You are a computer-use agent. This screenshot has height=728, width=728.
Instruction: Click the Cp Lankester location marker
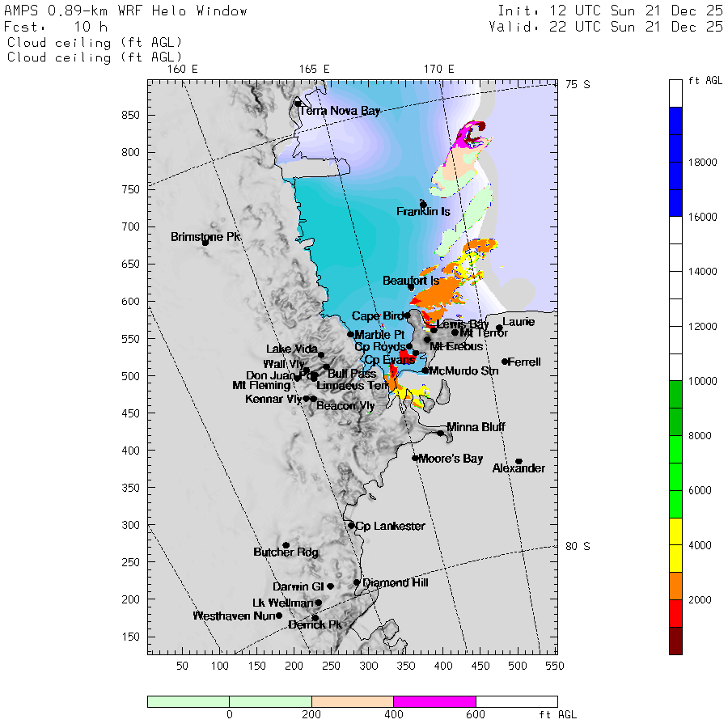[351, 525]
